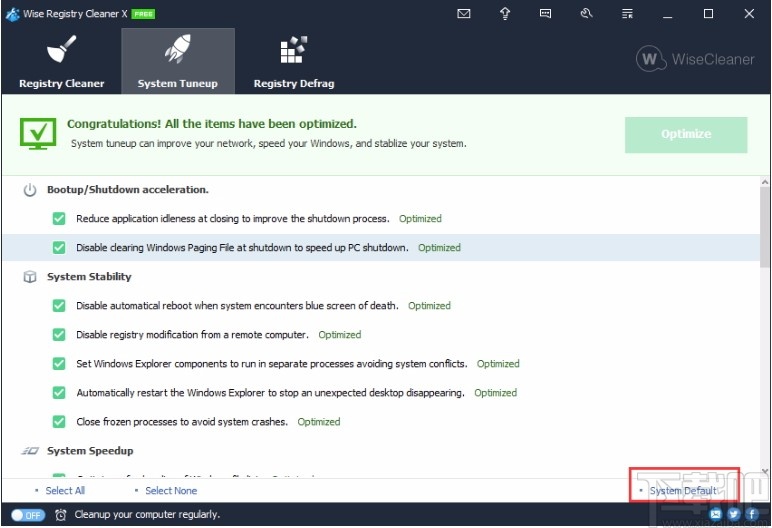Click the Optimize button
Image resolution: width=772 pixels, height=528 pixels.
(x=686, y=134)
